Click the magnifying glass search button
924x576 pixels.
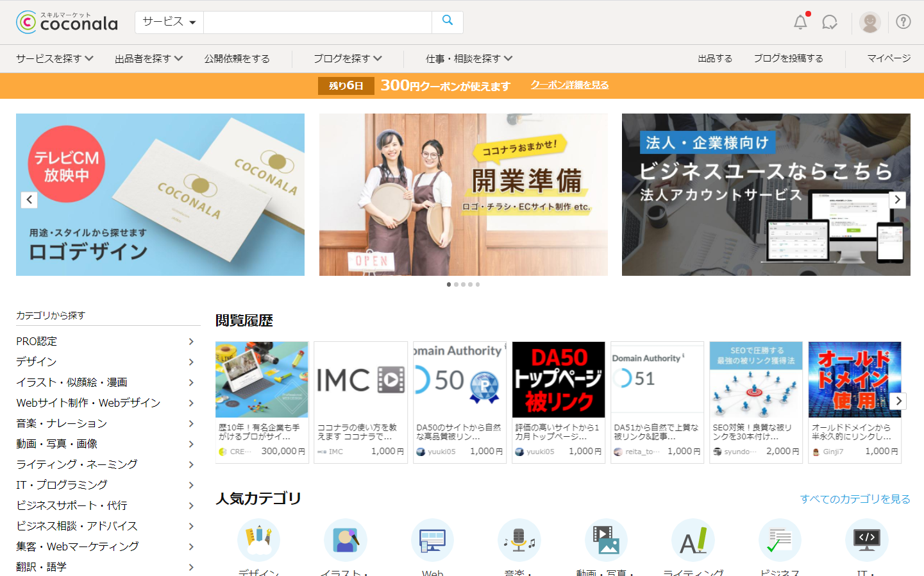click(448, 22)
